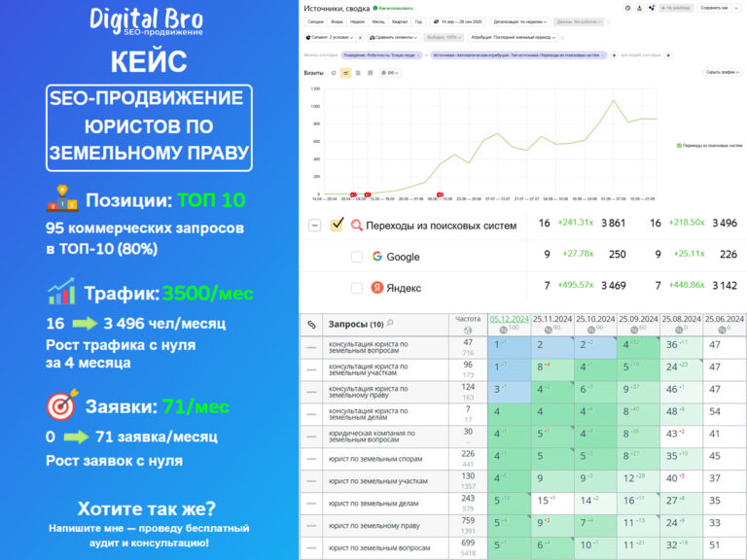Image resolution: width=747 pixels, height=560 pixels.
Task: Click Google visits value 250
Action: point(617,255)
